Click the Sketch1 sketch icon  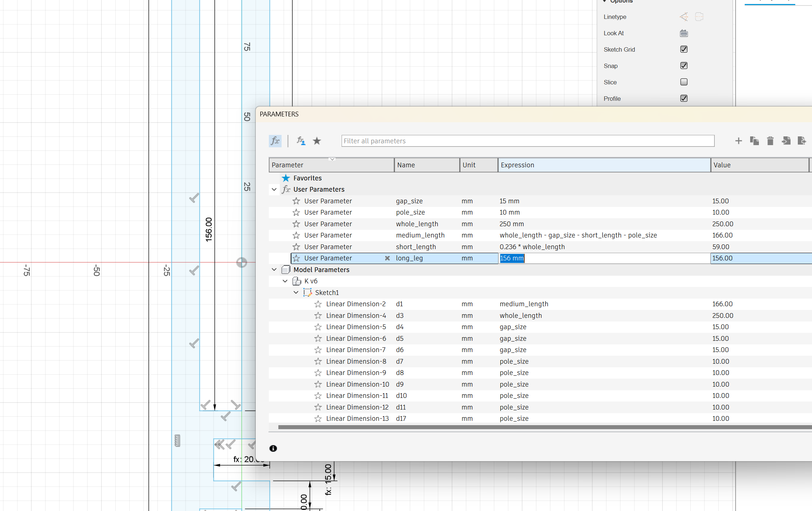pos(308,292)
